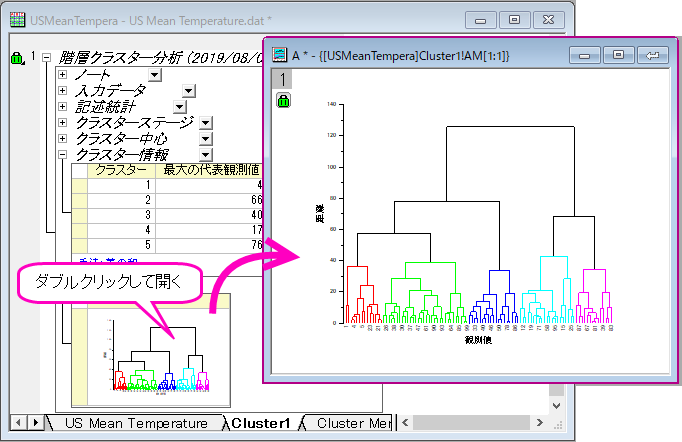Click the green lock icon beside 階層クラスター分析

tap(17, 57)
